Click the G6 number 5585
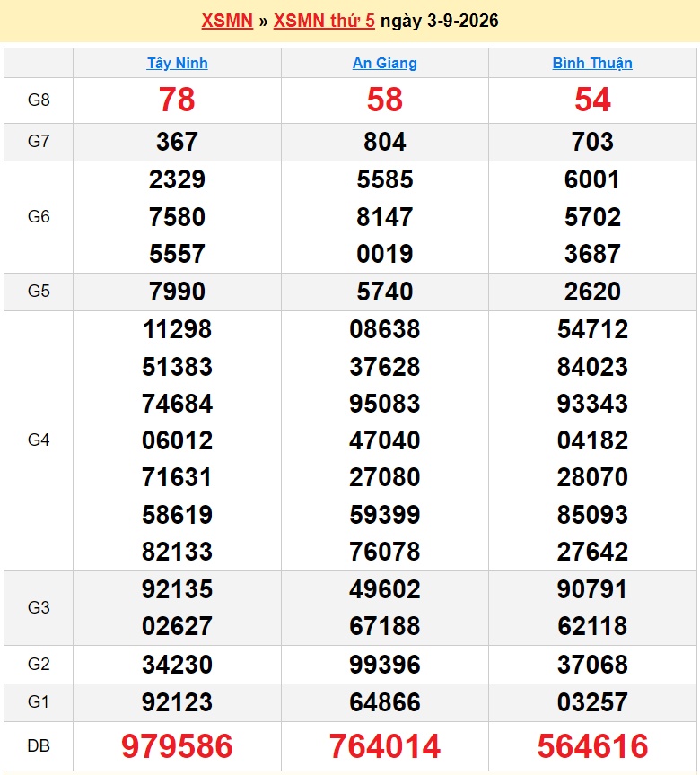 [385, 179]
